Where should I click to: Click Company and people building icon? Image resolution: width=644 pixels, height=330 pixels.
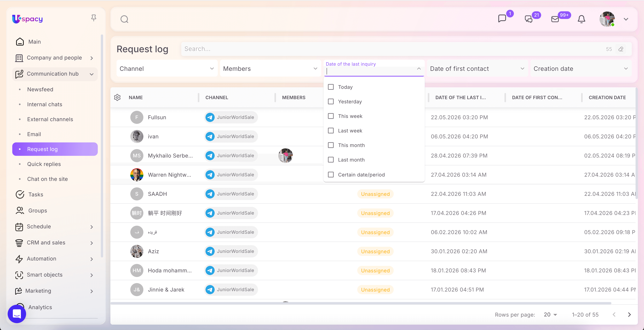point(19,58)
